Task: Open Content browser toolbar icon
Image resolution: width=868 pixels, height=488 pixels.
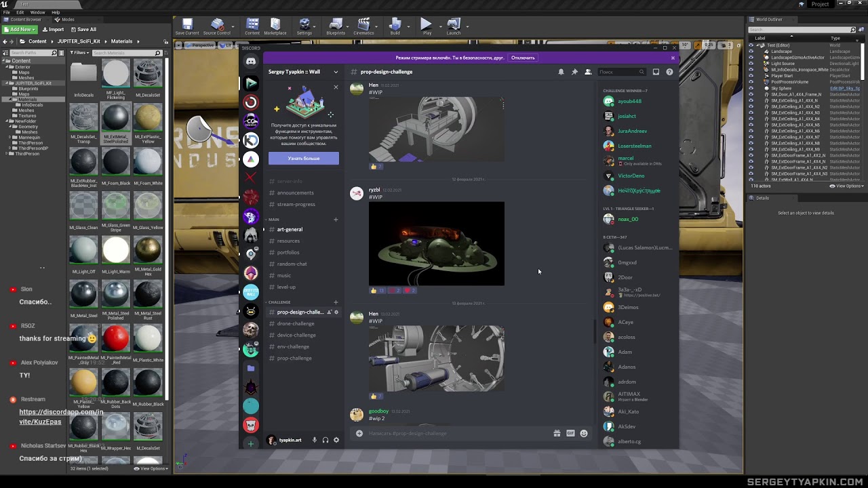Action: (252, 26)
